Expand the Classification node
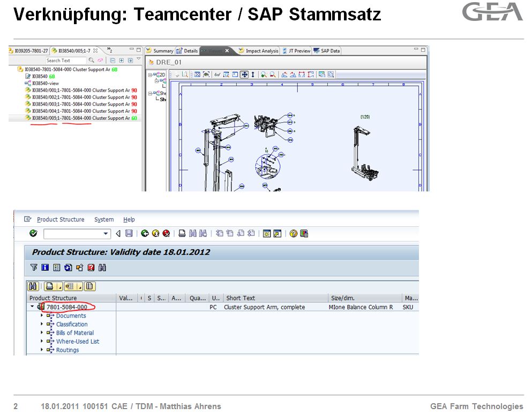 point(42,324)
